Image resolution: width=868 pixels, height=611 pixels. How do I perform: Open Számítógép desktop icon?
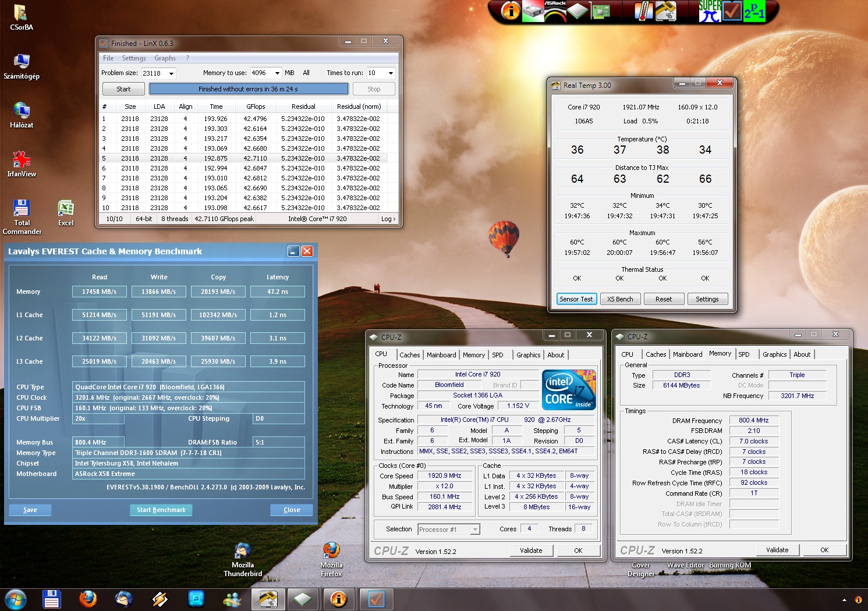point(22,66)
